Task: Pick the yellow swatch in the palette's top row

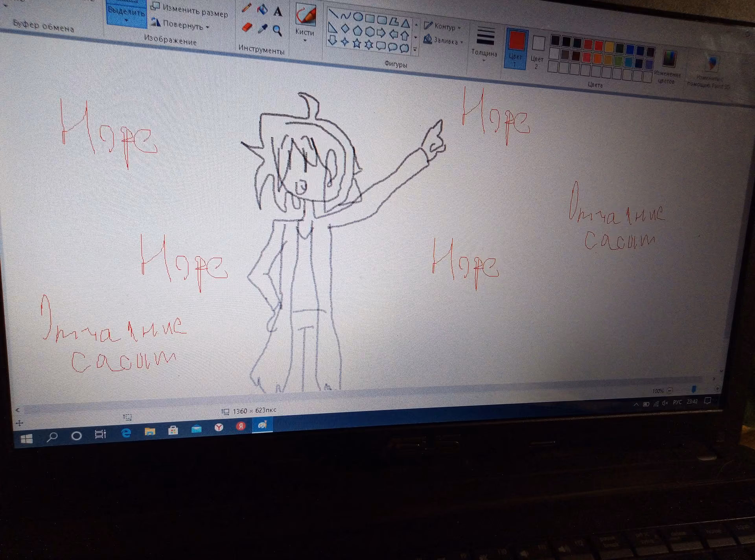Action: pyautogui.click(x=609, y=47)
